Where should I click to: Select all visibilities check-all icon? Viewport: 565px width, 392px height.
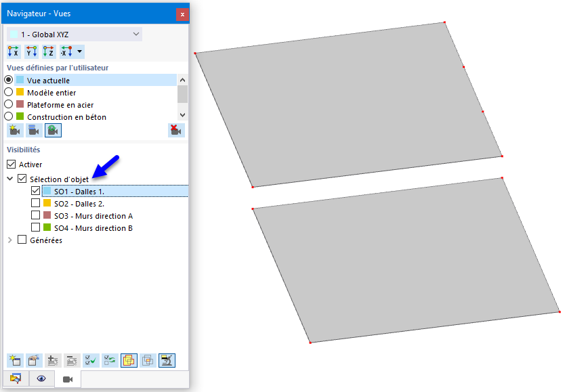91,360
